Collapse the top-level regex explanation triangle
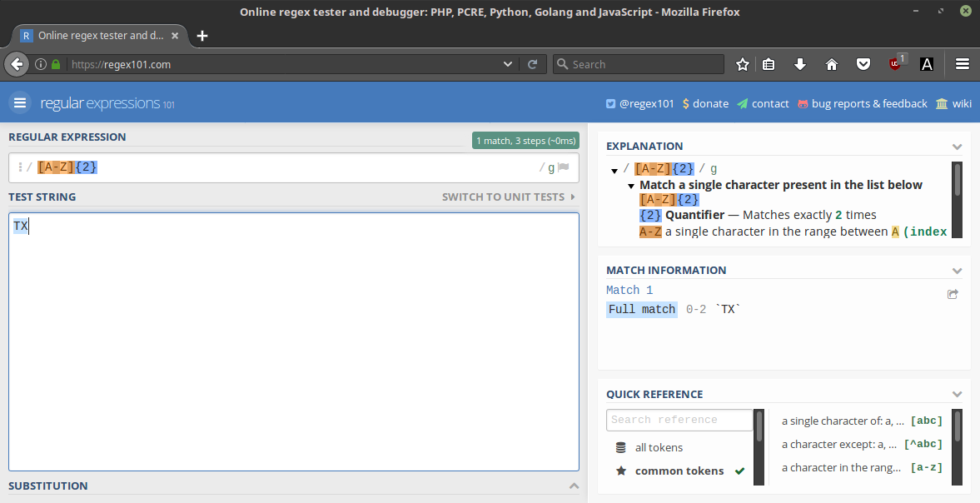Screen dimensions: 980x503 [x=614, y=170]
